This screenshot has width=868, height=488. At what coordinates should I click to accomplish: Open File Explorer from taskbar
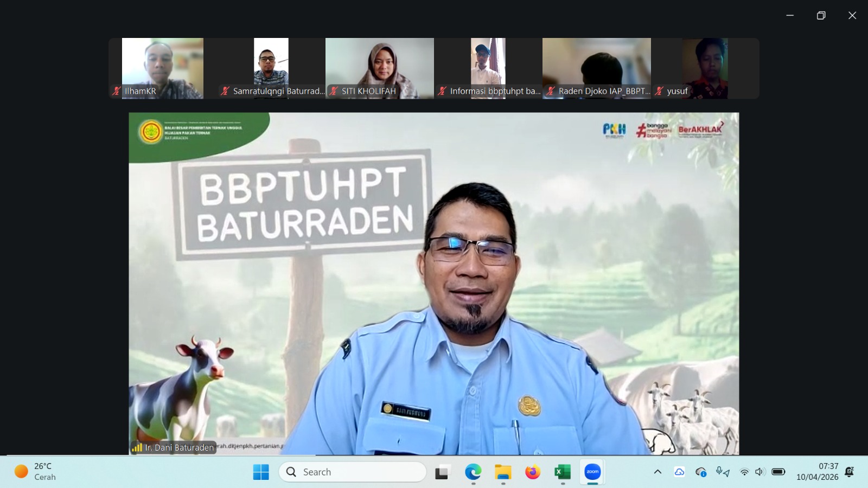(x=503, y=472)
